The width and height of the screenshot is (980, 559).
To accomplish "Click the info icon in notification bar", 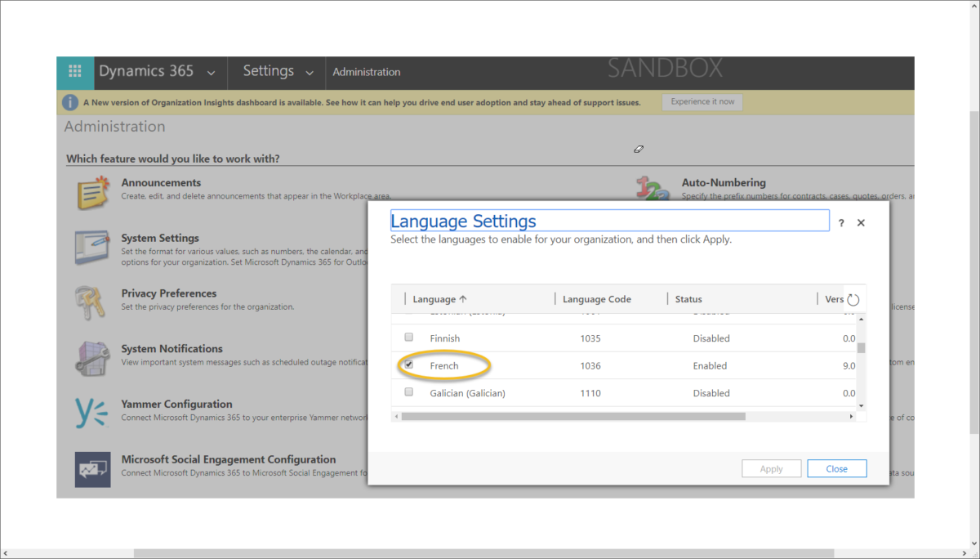I will click(x=71, y=102).
